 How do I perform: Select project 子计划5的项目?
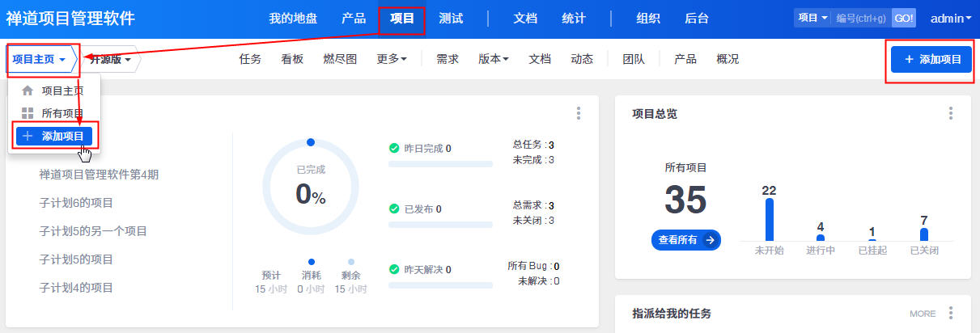pos(76,259)
